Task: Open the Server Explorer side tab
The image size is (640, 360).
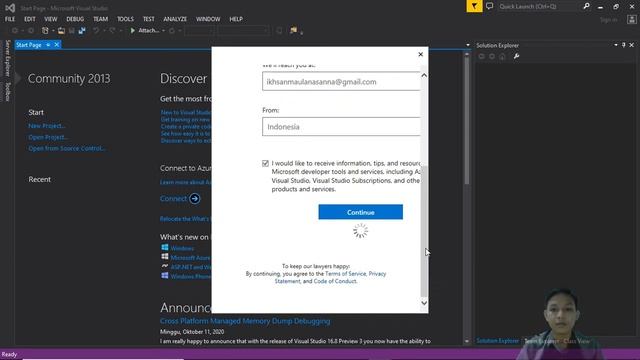Action: pos(7,58)
